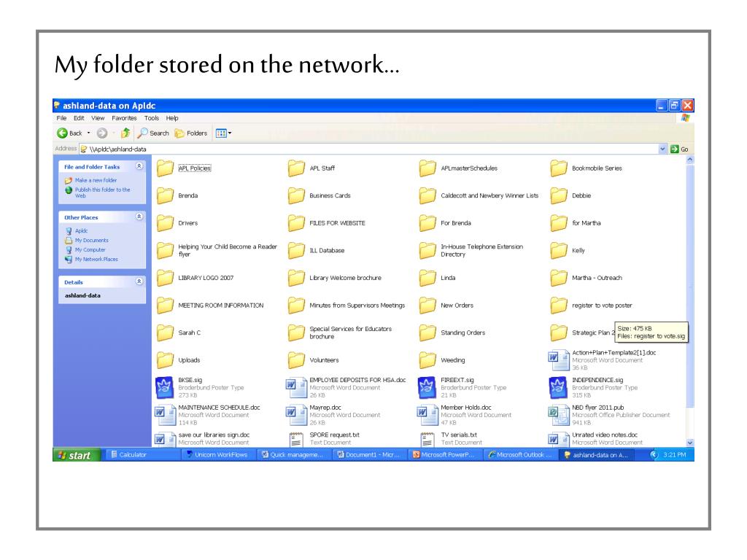This screenshot has height=560, width=747.
Task: Open the File menu
Action: pos(61,118)
